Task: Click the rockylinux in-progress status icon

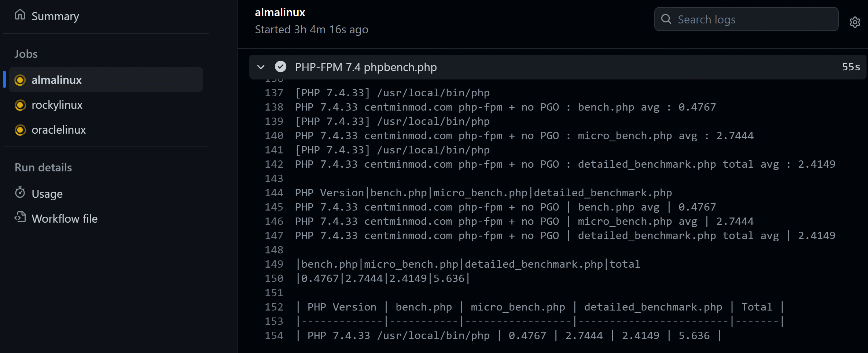Action: point(20,105)
